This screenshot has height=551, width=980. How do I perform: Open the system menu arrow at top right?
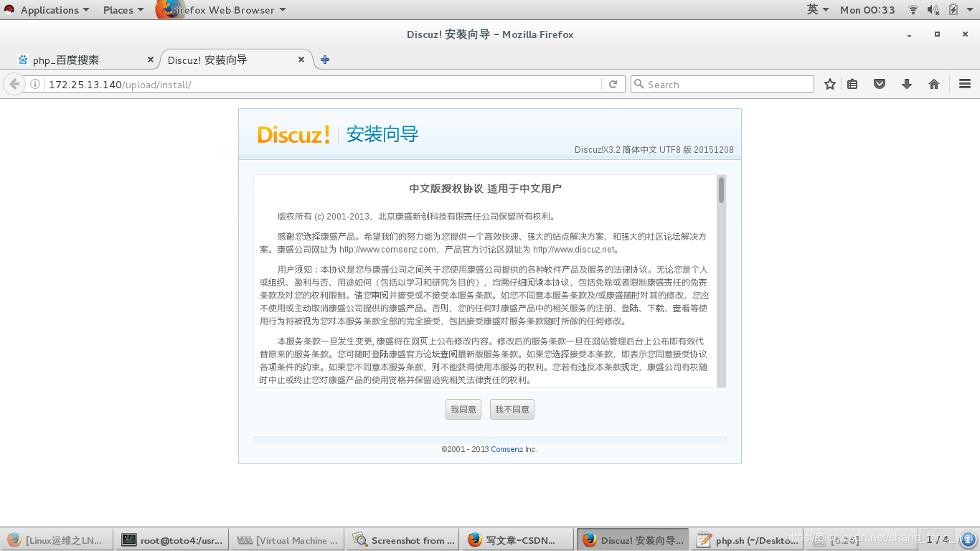pyautogui.click(x=969, y=10)
